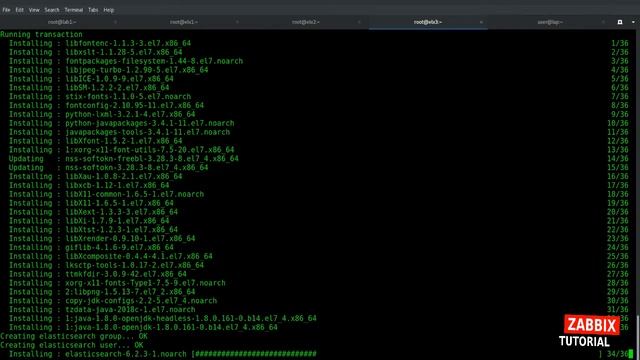Click tzdata-java-2018c-1.el7.noarch text
This screenshot has height=360, width=640.
click(130, 310)
